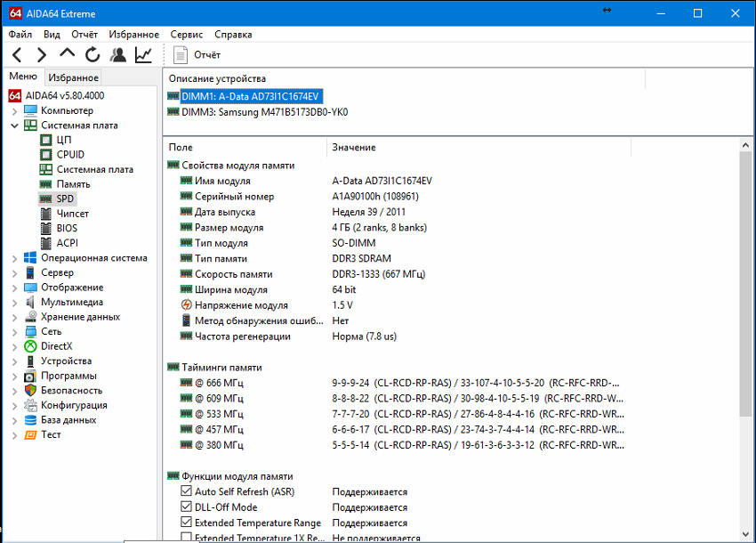Select SPD in the sidebar tree
Viewport: 756px width, 543px height.
65,199
